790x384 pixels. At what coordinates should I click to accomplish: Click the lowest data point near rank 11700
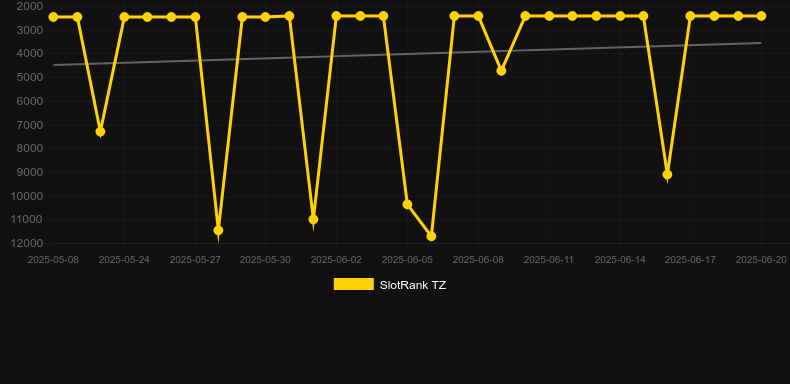pyautogui.click(x=431, y=236)
